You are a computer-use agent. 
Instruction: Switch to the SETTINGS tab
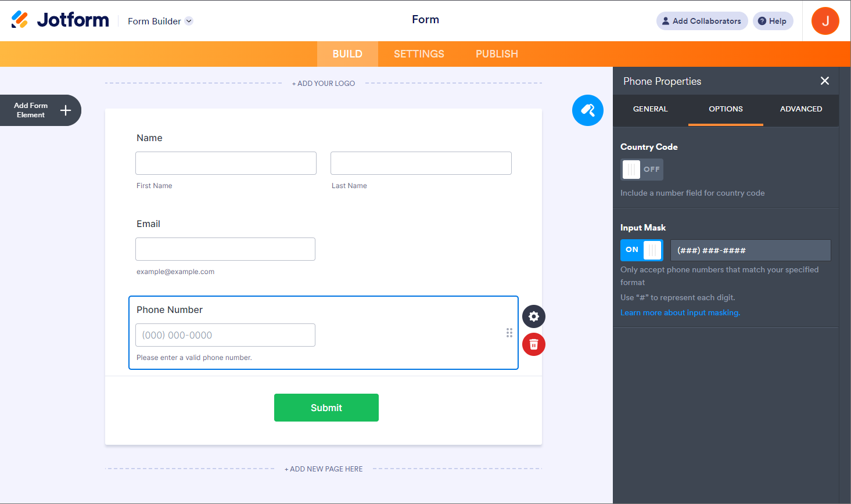[x=419, y=54]
